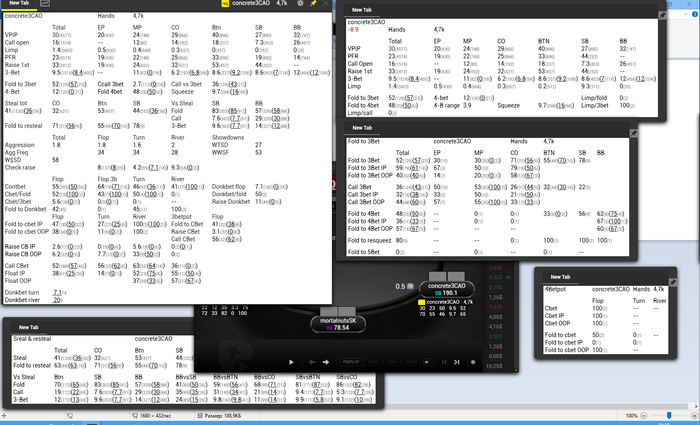The height and width of the screenshot is (425, 700).
Task: Select the 4,16$ hand in list
Action: coord(496,327)
